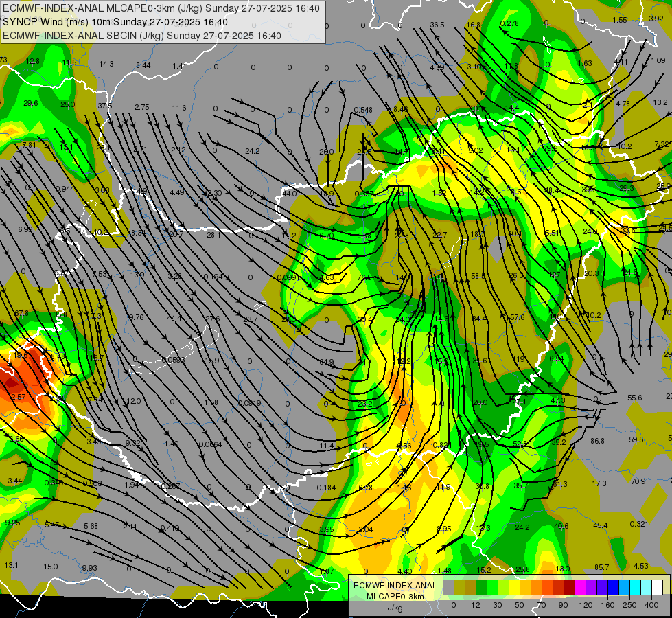Select the yellow legend color swatch
672x618 pixels.
tap(515, 588)
